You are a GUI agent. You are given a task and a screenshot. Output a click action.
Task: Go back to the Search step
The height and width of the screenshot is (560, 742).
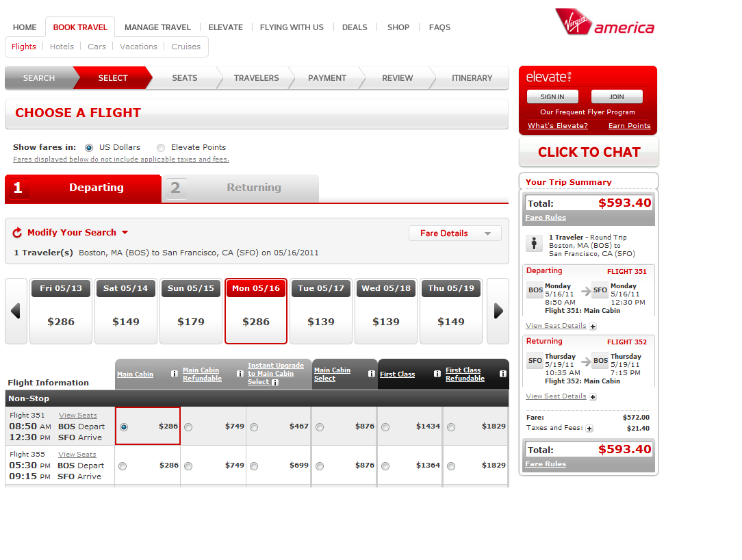(39, 78)
